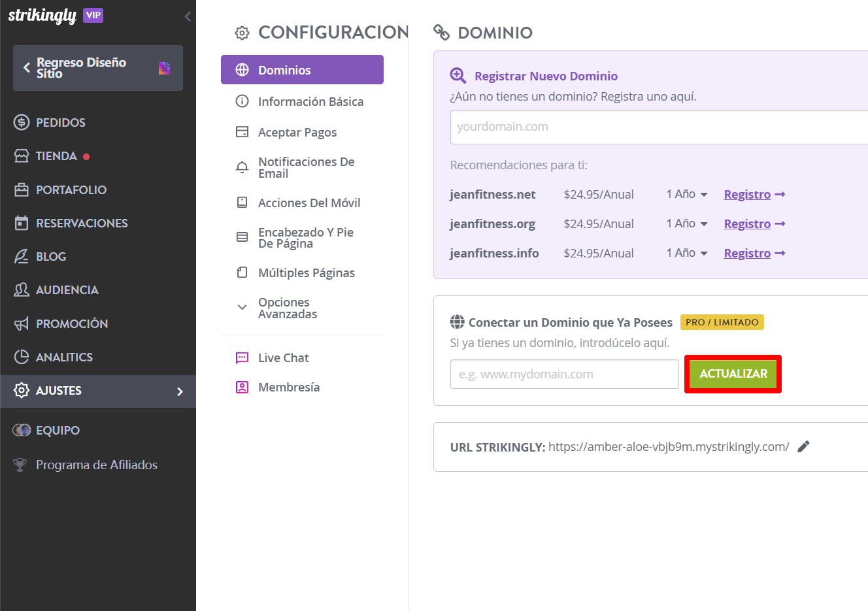Click the ACTUALIZAR button
Viewport: 868px width, 611px height.
coord(733,374)
